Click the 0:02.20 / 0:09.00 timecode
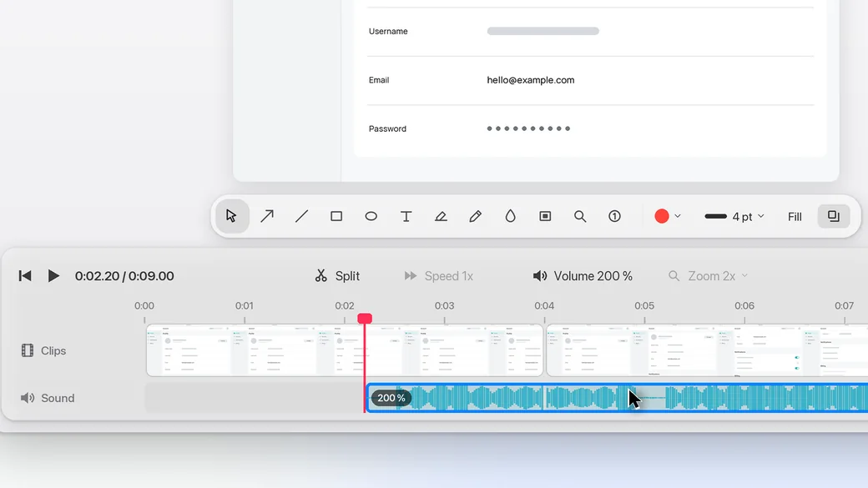This screenshot has height=488, width=868. coord(124,275)
